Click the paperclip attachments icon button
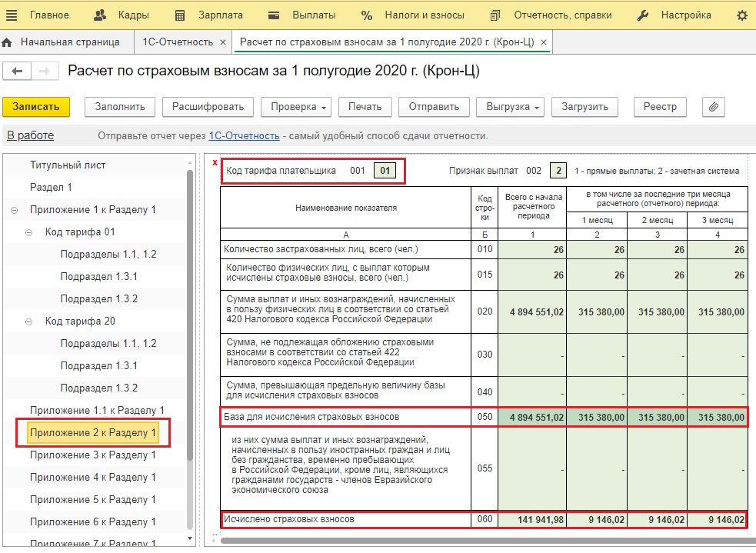This screenshot has width=756, height=553. pyautogui.click(x=714, y=107)
